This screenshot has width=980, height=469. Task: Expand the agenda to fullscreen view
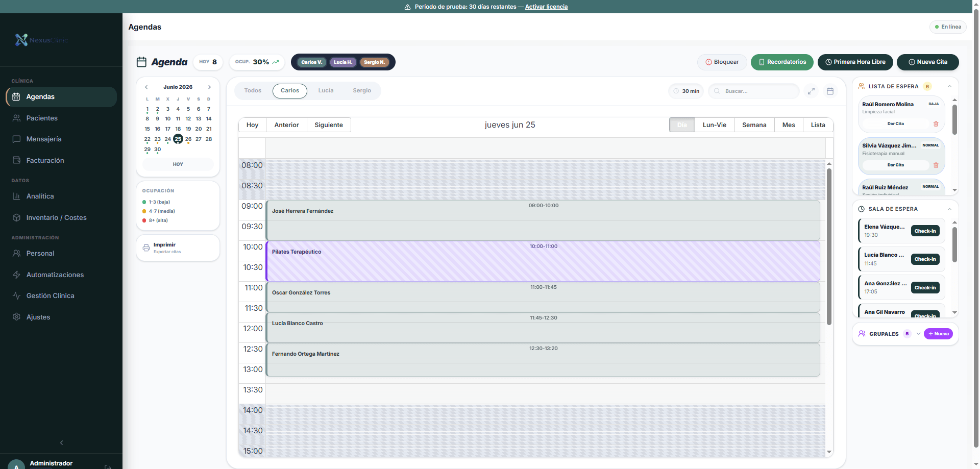(x=811, y=91)
